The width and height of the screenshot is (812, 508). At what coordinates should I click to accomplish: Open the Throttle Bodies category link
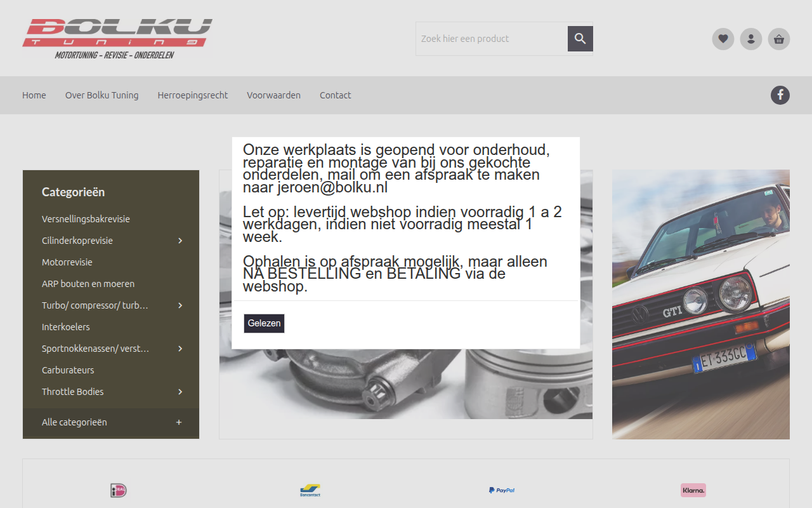(73, 392)
